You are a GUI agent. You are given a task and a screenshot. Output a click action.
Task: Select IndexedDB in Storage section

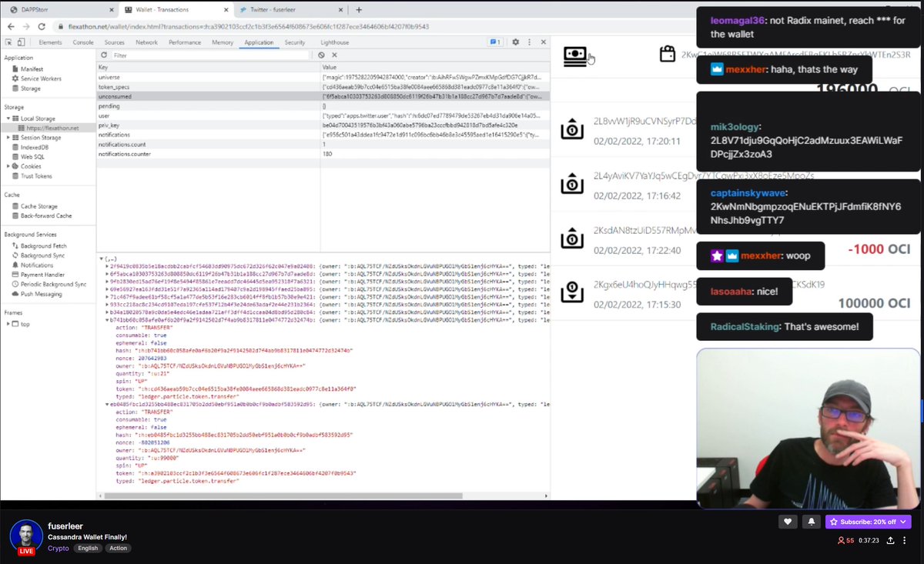pyautogui.click(x=29, y=146)
